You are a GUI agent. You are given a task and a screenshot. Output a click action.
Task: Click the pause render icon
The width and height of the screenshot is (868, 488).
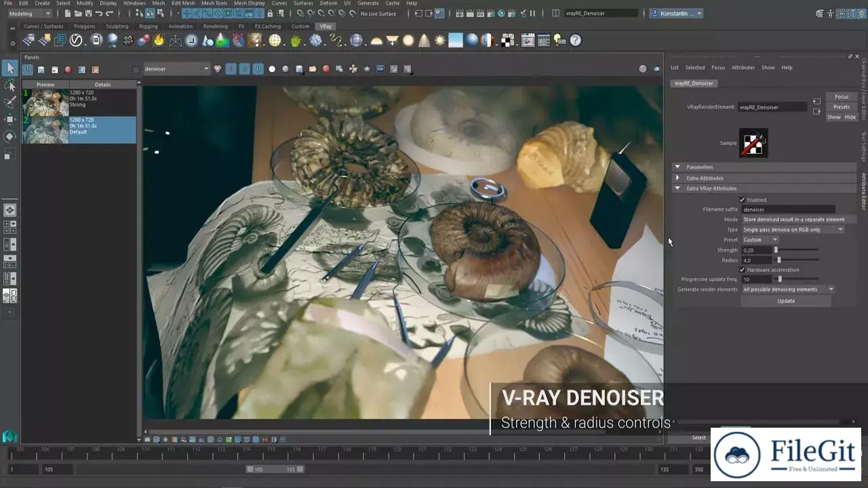[532, 13]
